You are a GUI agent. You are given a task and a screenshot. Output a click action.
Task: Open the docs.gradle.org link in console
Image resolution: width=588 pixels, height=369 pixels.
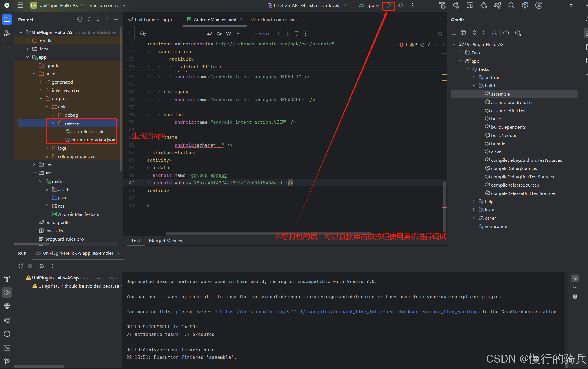pyautogui.click(x=349, y=312)
